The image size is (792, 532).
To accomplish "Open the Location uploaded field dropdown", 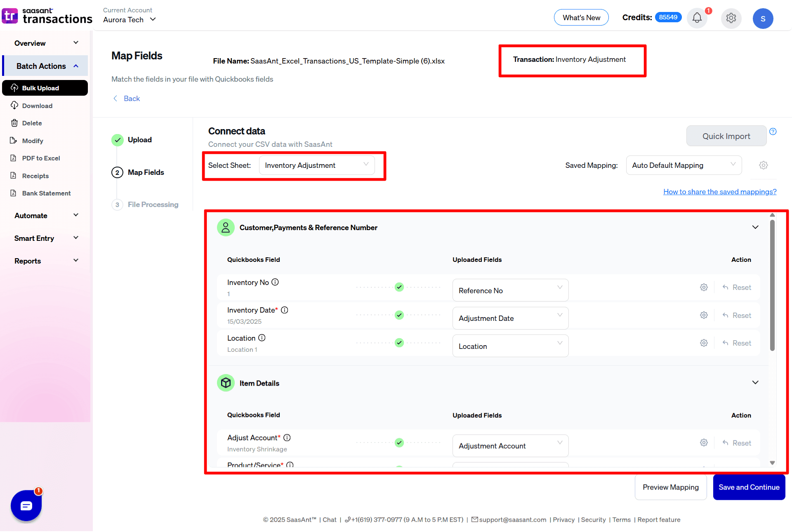I will pos(510,346).
